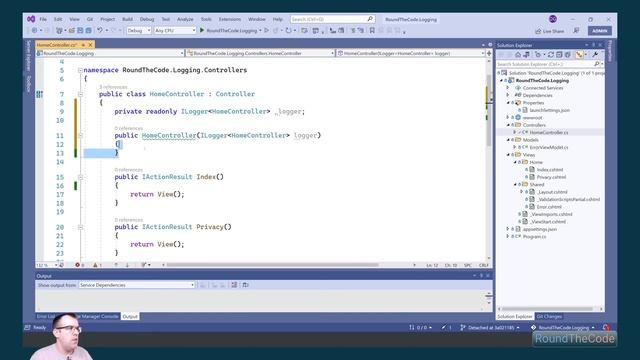This screenshot has width=640, height=360.
Task: Select the Output tab at bottom
Action: (130, 316)
